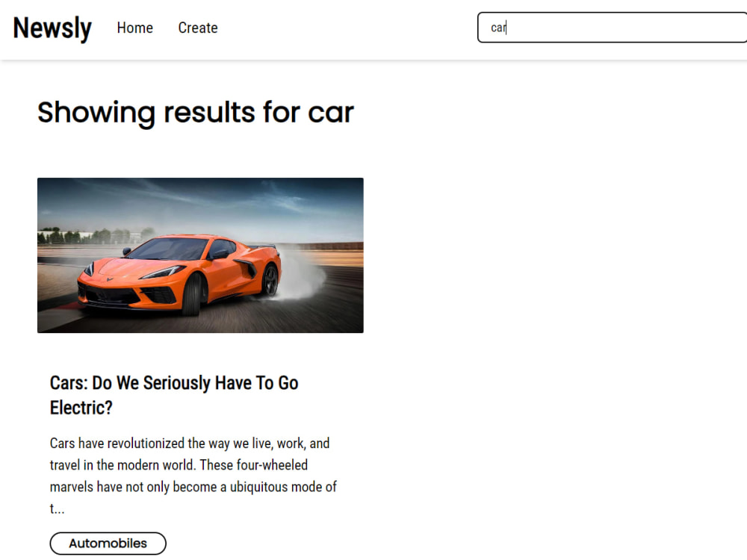Open the Create page
The height and width of the screenshot is (560, 747).
pyautogui.click(x=198, y=28)
